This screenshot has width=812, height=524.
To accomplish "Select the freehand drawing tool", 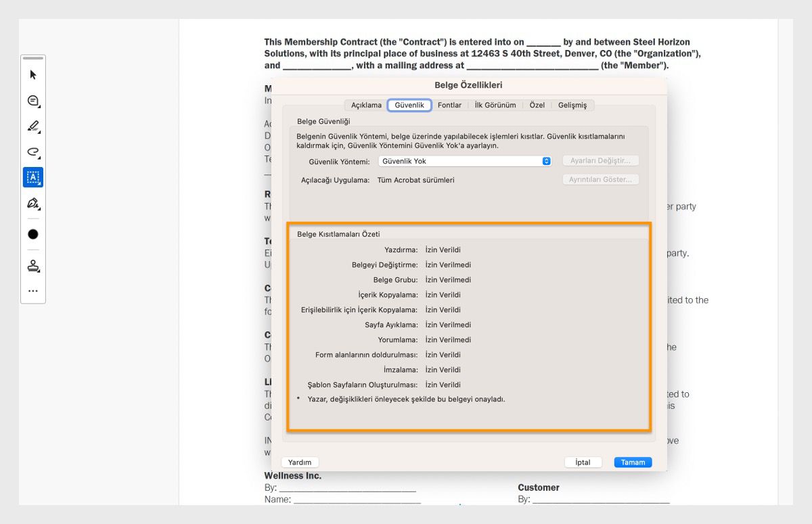I will [32, 151].
